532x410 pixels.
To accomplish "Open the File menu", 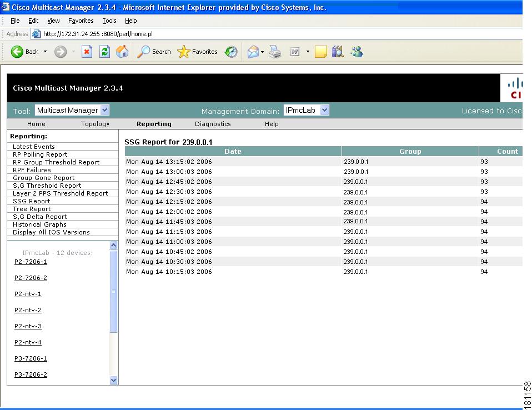I will point(15,21).
